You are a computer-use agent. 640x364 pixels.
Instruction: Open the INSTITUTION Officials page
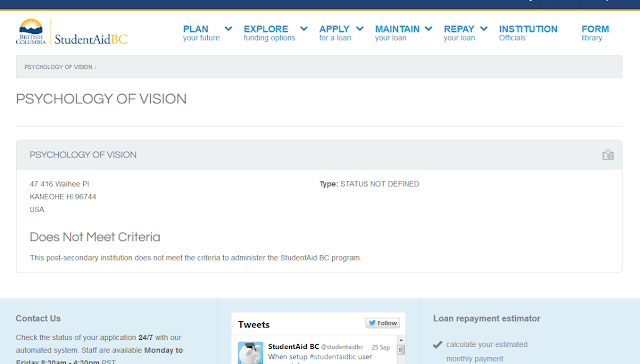click(x=528, y=33)
